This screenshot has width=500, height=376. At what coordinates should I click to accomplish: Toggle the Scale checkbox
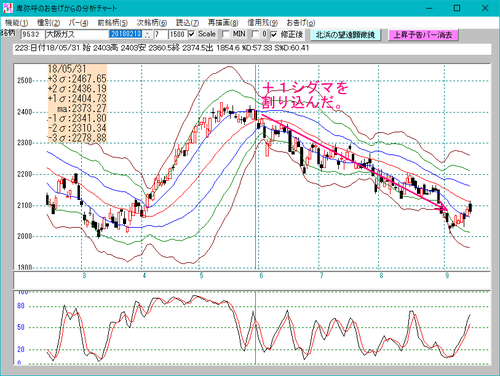(191, 34)
